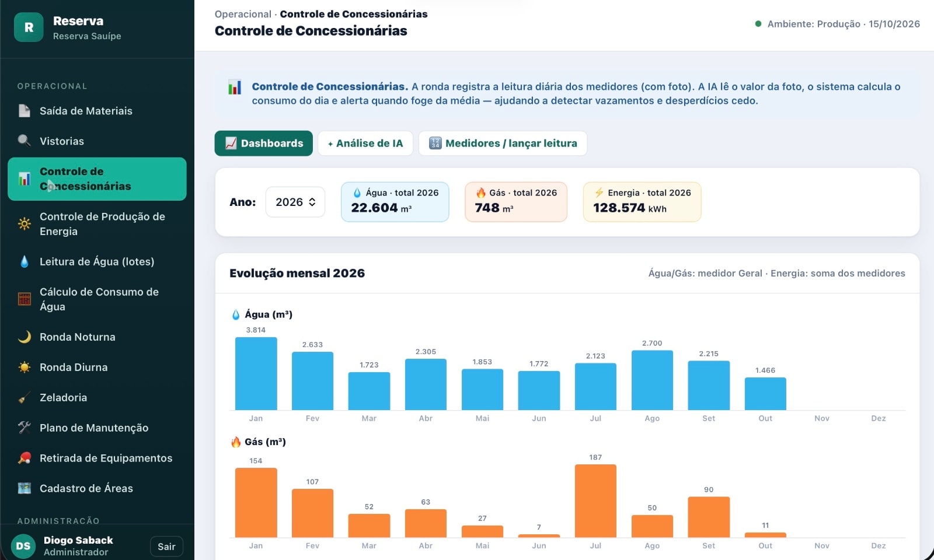Open Ronda Noturna menu item

pos(97,337)
